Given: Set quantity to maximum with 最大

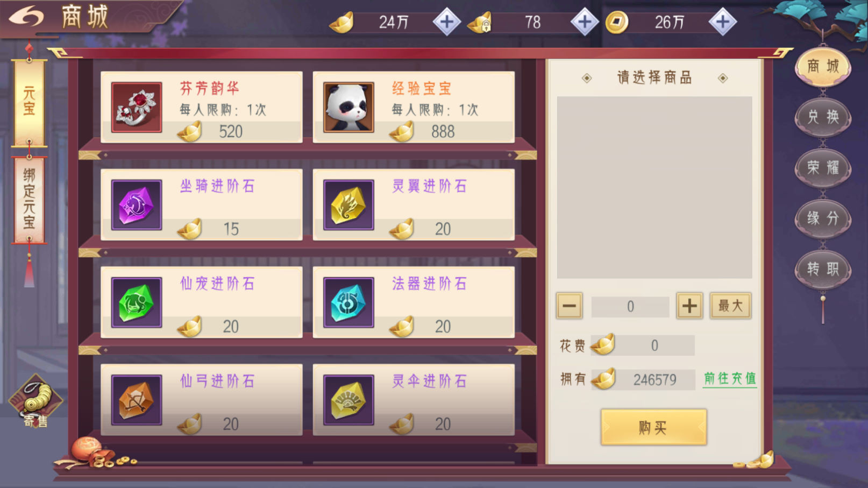Looking at the screenshot, I should click(x=730, y=306).
